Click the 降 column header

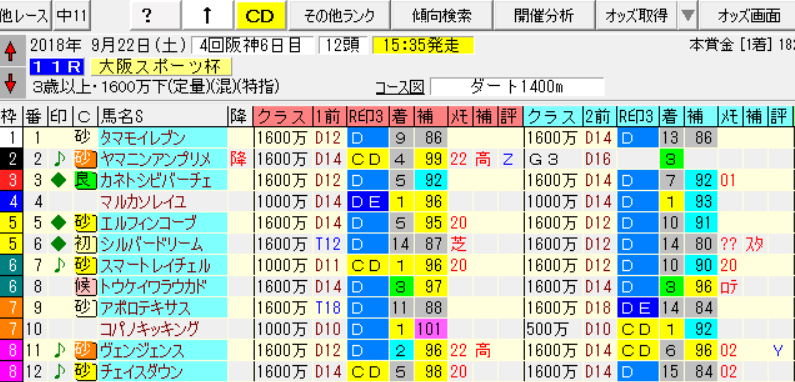coord(240,116)
